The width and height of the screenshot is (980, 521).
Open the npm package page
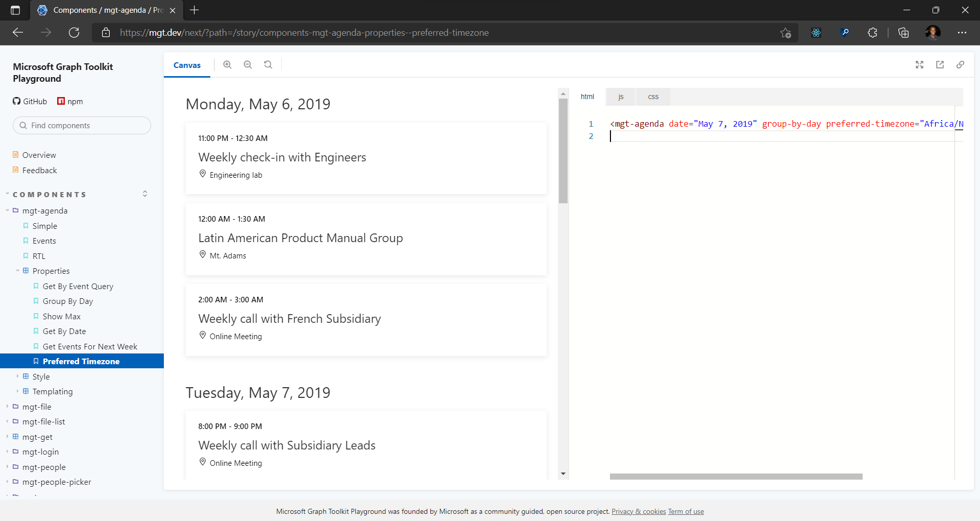click(x=70, y=101)
